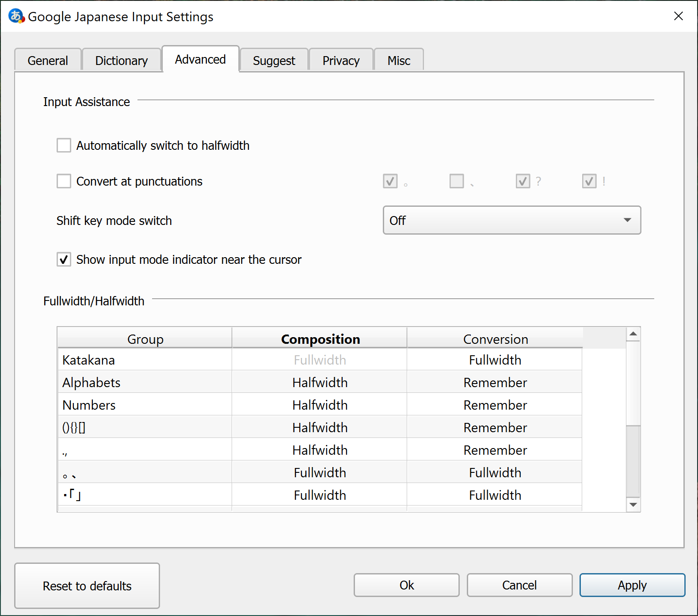This screenshot has height=616, width=698.
Task: Change Numbers Composition Halfwidth setting
Action: [x=320, y=405]
